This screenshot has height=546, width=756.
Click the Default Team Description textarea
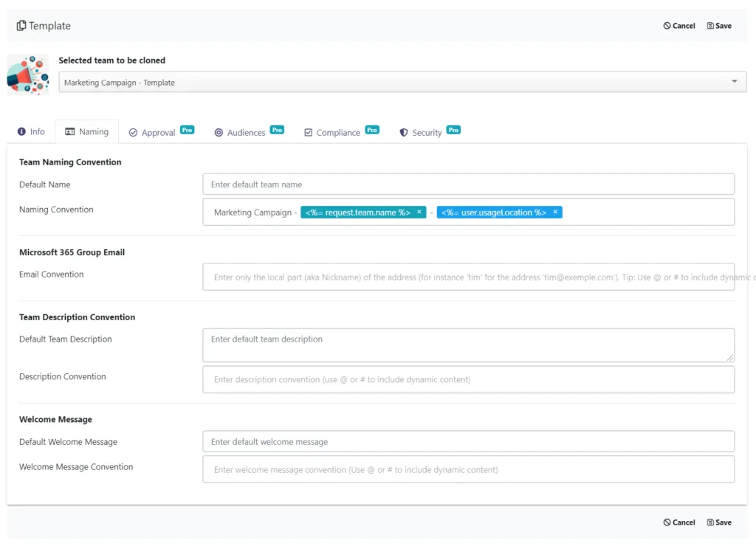[x=469, y=345]
